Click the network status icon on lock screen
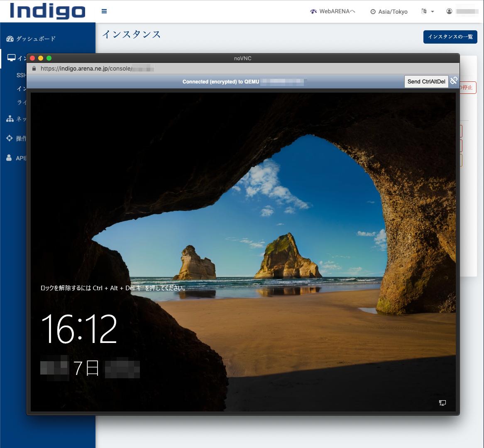Viewport: 484px width, 448px height. [442, 403]
